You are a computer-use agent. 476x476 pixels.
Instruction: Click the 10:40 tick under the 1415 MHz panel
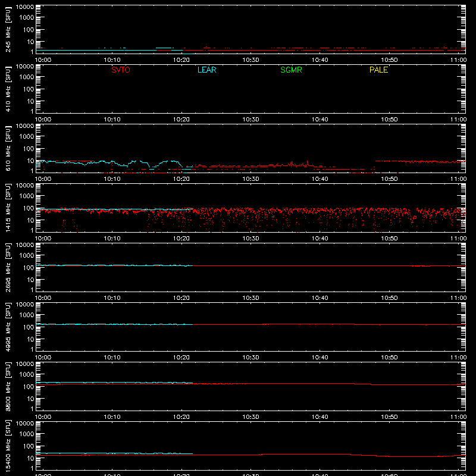(320, 239)
